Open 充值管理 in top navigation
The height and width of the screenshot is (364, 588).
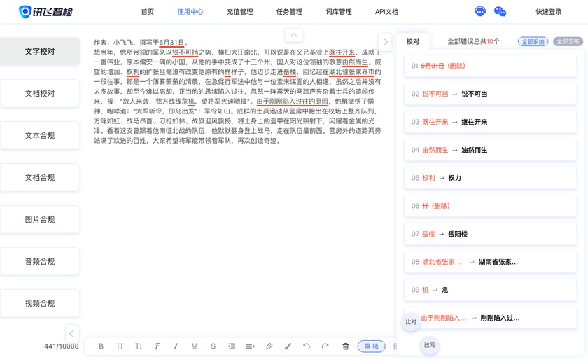click(x=240, y=12)
